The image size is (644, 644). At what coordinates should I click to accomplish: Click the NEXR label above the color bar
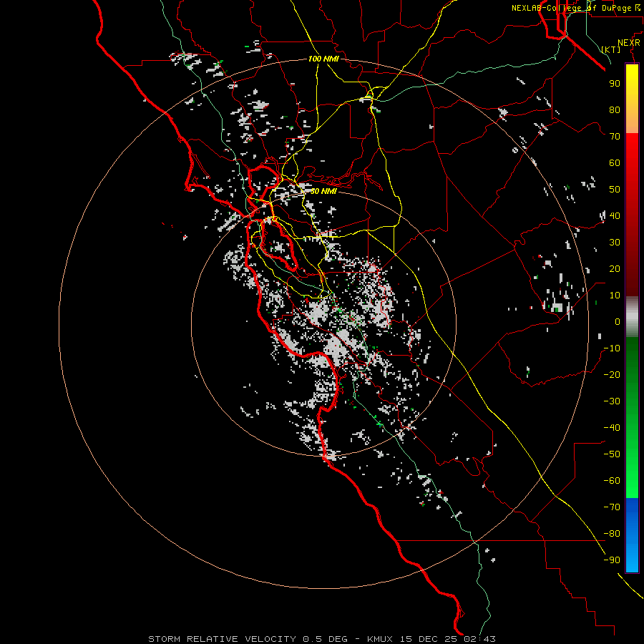tap(629, 43)
